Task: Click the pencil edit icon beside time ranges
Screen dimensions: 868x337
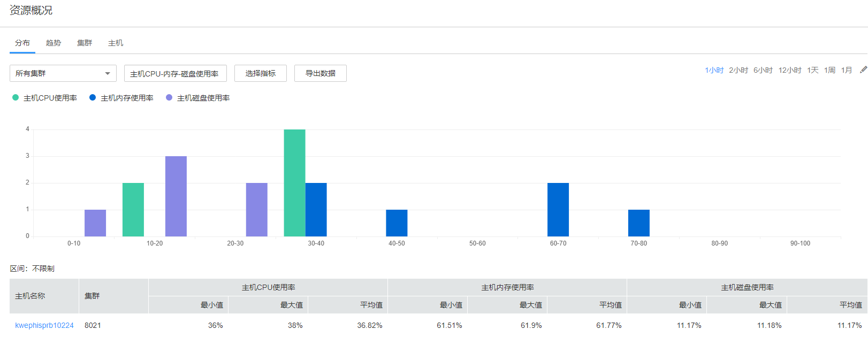Action: 863,70
